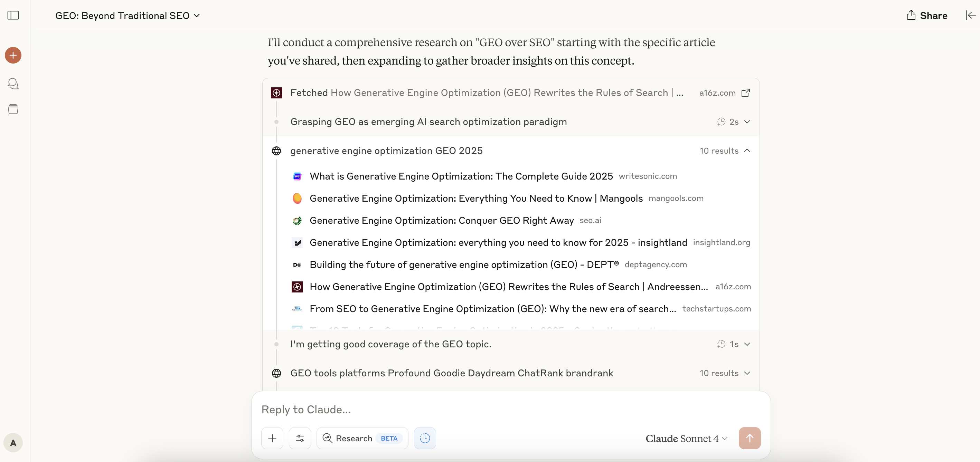Click the techstartups favicon

pos(297,309)
